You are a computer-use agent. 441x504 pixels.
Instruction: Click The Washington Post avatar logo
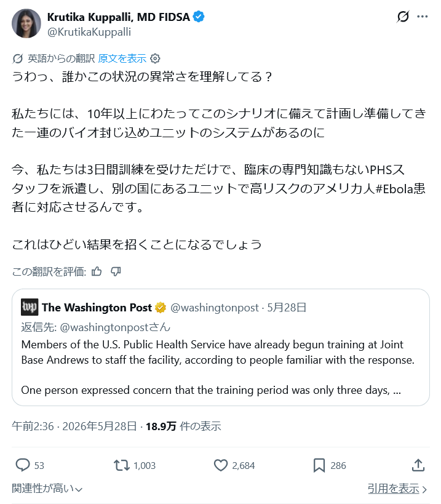click(30, 307)
